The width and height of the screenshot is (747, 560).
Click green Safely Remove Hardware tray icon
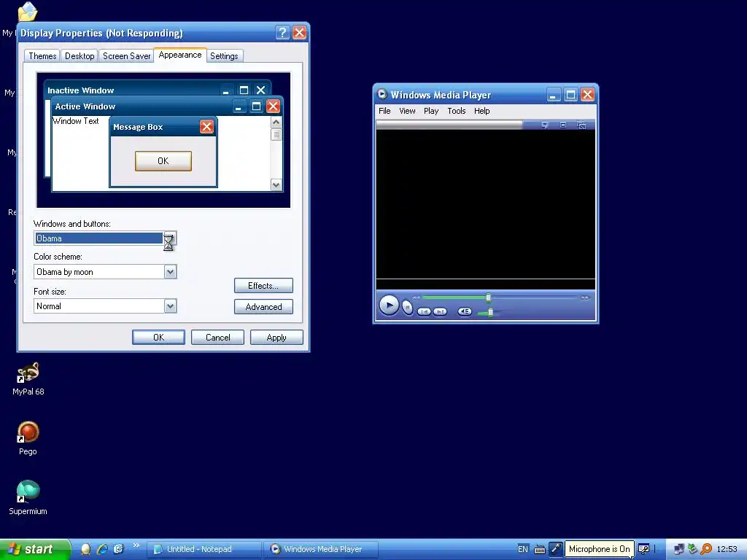tap(693, 549)
